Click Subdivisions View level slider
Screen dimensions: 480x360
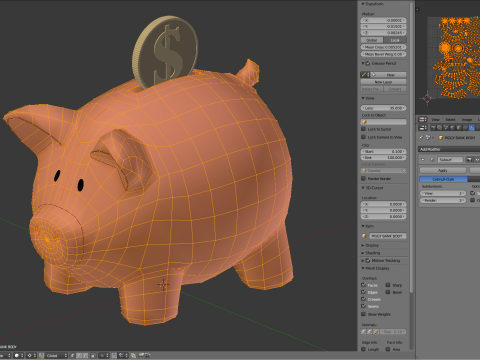coord(443,193)
